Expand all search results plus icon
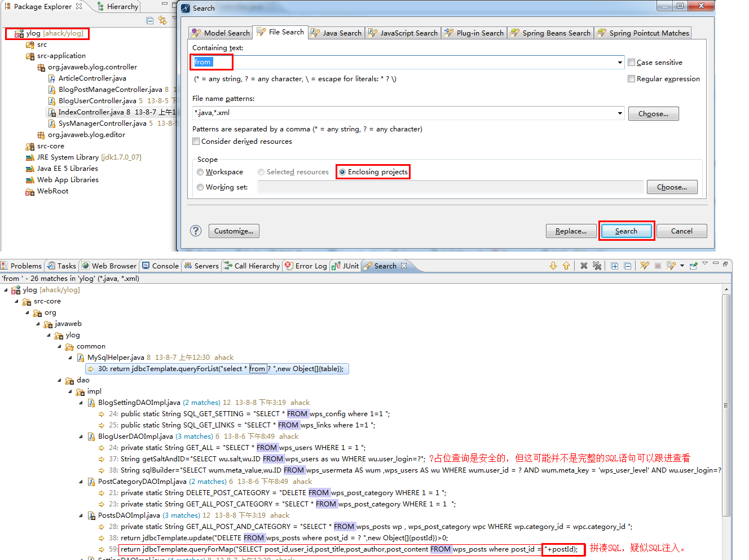 click(x=614, y=266)
